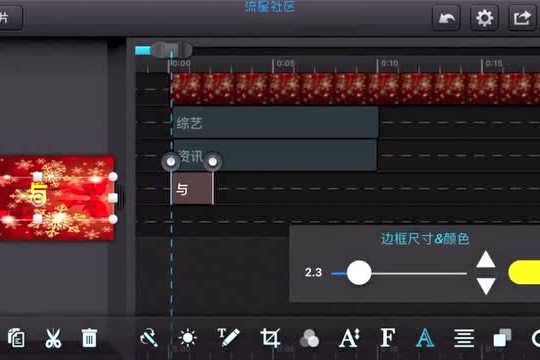Screen dimensions: 540x360
Task: Click the border size slider knob
Action: [x=359, y=273]
